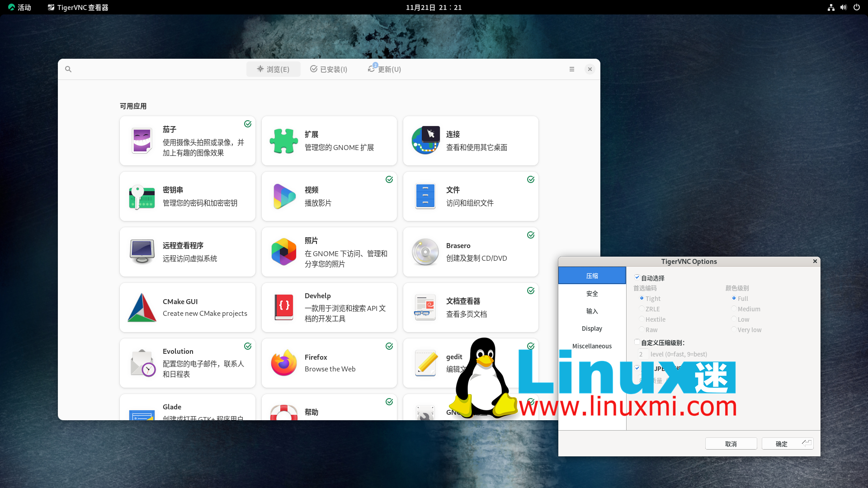Viewport: 868px width, 488px height.
Task: Open the hamburger menu in GNOME Software
Action: [x=572, y=69]
